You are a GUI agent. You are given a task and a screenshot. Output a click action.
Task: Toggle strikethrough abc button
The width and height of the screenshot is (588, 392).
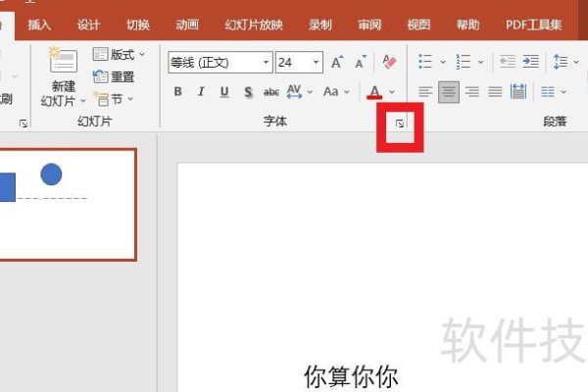click(x=271, y=91)
